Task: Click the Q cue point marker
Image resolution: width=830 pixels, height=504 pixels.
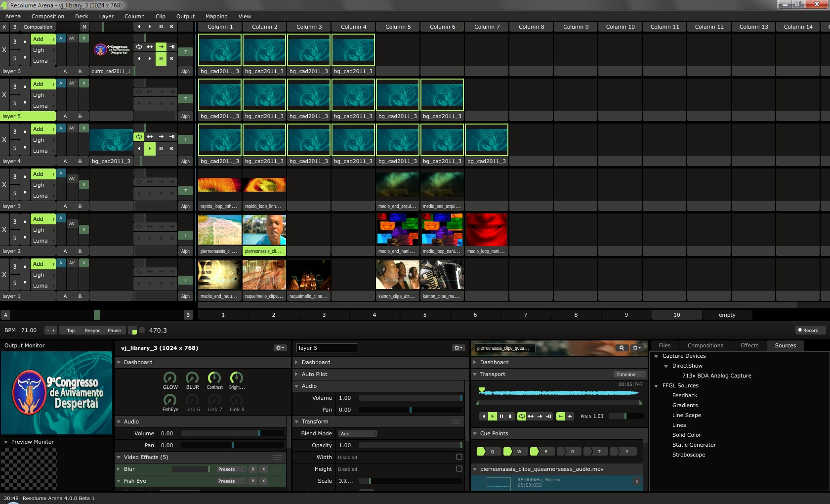Action: (x=481, y=451)
